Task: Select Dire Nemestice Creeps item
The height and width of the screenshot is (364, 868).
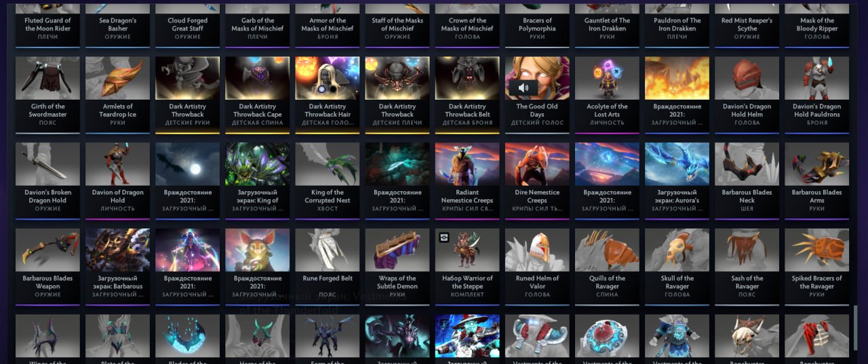Action: (537, 180)
